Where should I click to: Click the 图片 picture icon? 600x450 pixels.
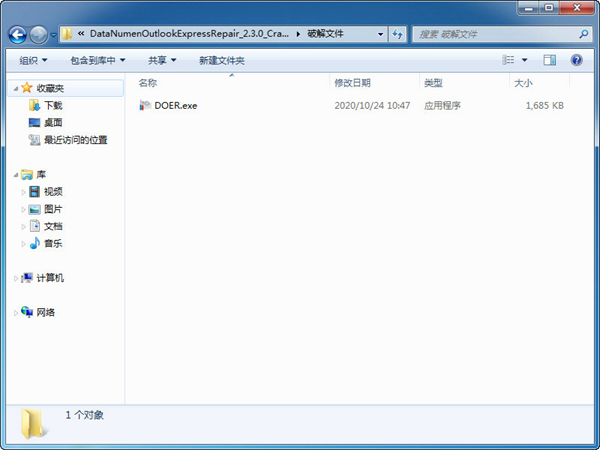point(34,209)
